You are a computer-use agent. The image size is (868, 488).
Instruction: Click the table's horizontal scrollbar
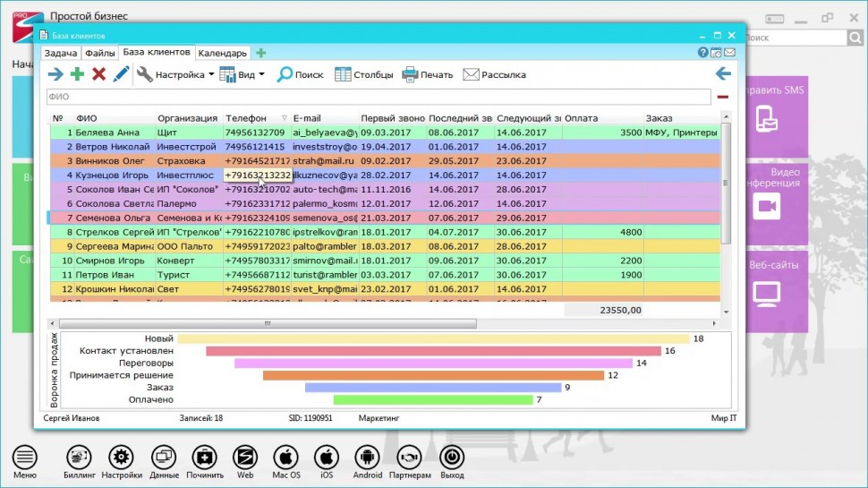point(268,323)
